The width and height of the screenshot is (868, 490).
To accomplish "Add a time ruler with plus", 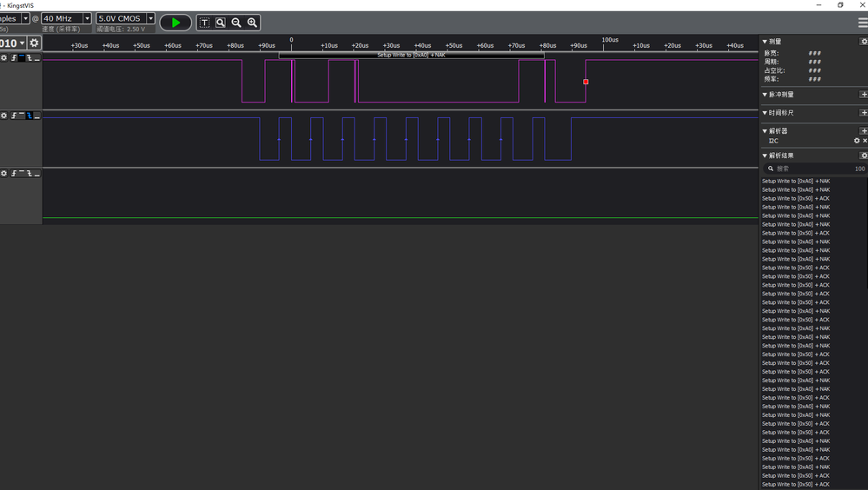I will pyautogui.click(x=864, y=113).
